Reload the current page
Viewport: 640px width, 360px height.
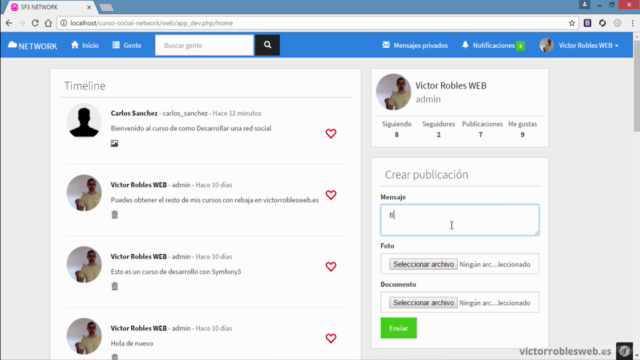pos(35,23)
